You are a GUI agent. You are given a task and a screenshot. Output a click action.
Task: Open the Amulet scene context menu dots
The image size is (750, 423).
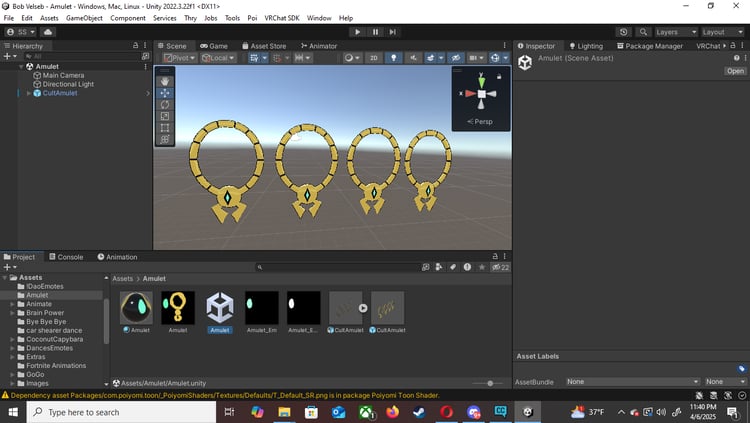(145, 67)
